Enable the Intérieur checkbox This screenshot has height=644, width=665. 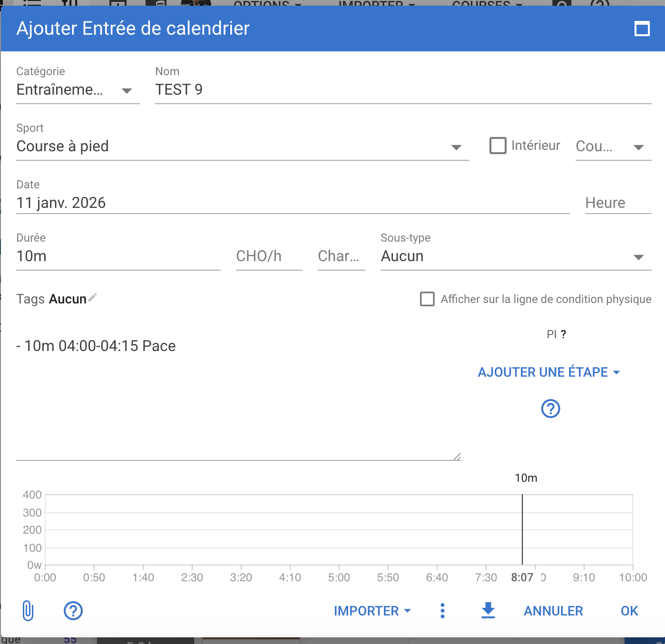[x=498, y=146]
